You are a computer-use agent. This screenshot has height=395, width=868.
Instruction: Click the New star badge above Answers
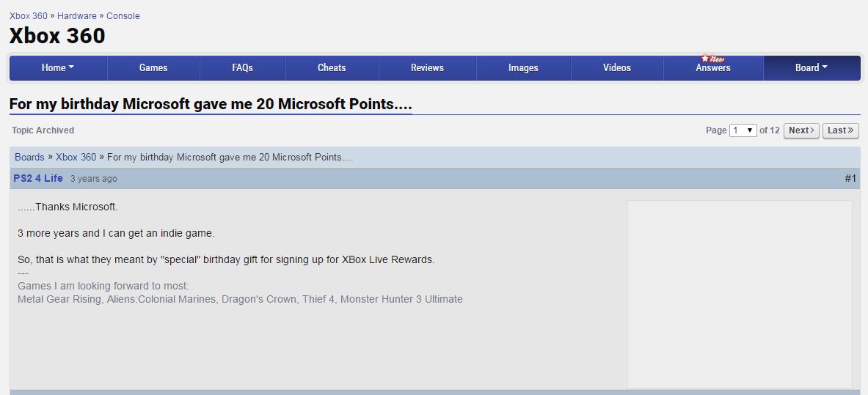[712, 59]
